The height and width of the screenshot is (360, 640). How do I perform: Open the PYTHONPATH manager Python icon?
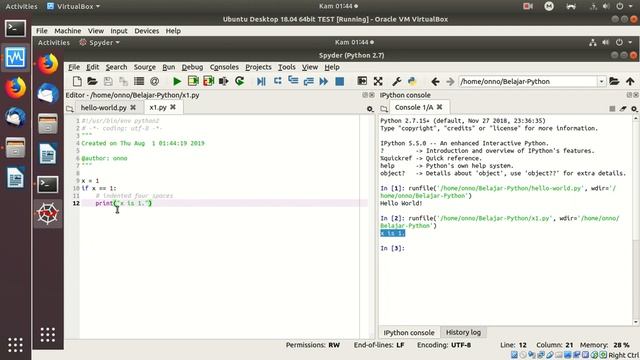pyautogui.click(x=412, y=81)
